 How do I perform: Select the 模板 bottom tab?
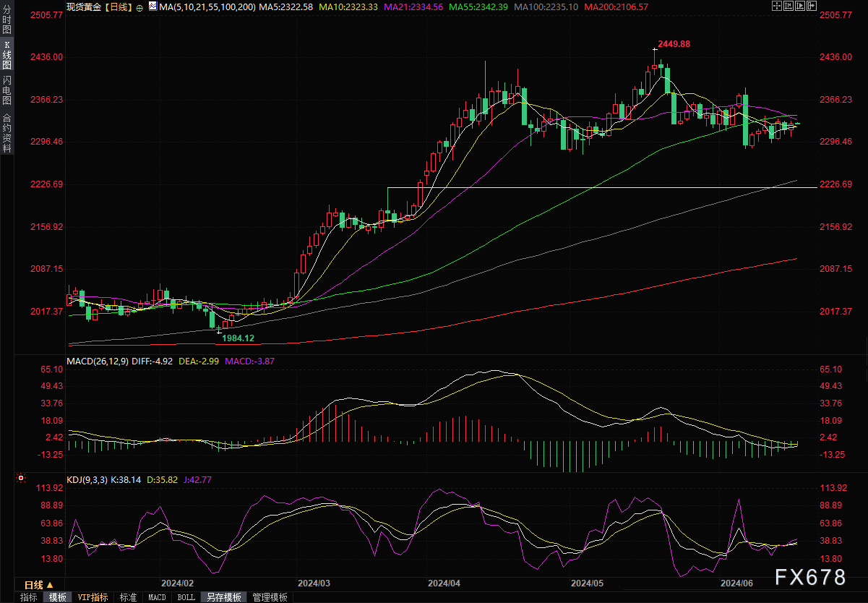click(58, 597)
